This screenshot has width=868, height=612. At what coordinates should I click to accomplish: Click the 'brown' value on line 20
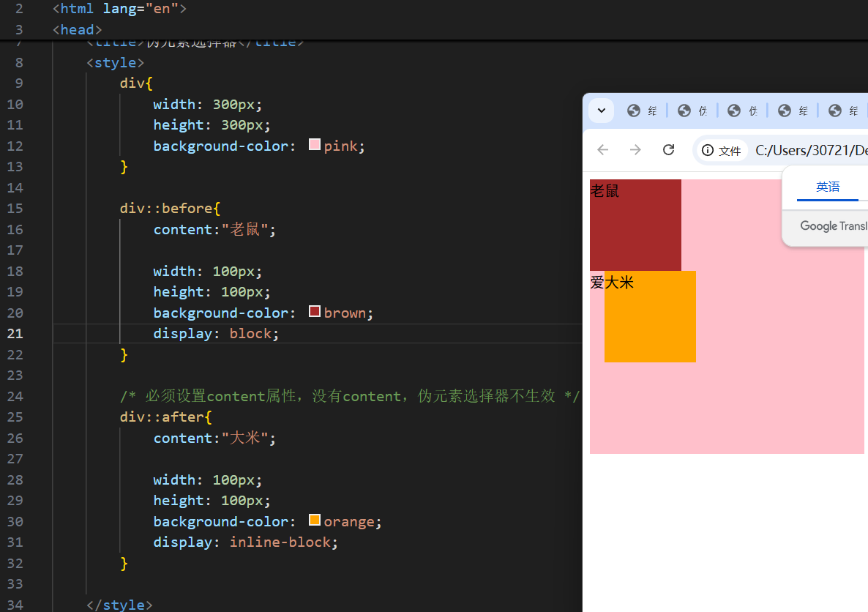tap(345, 313)
